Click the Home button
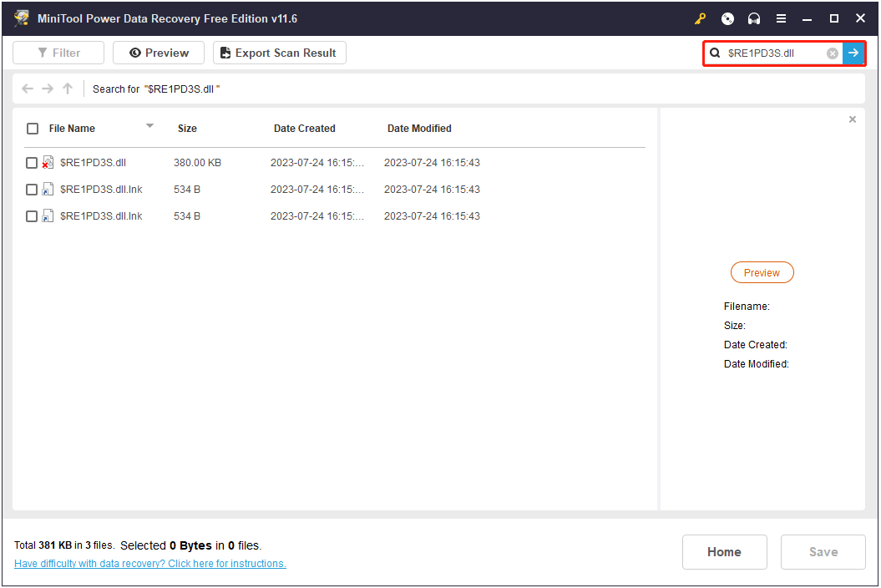The width and height of the screenshot is (881, 588). coord(724,552)
